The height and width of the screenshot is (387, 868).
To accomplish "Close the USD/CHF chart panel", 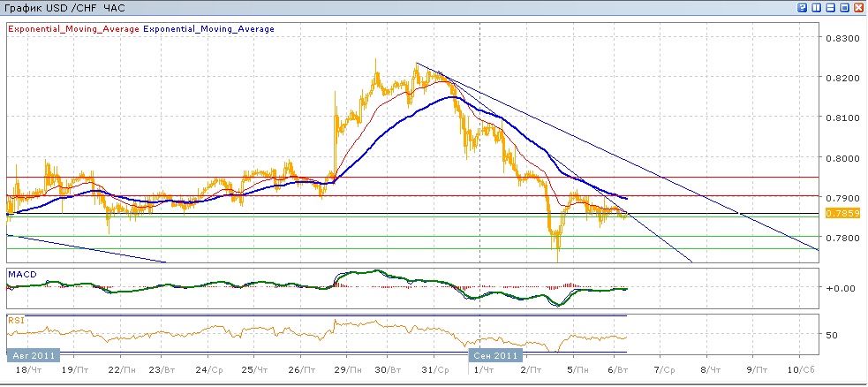I will [x=859, y=7].
